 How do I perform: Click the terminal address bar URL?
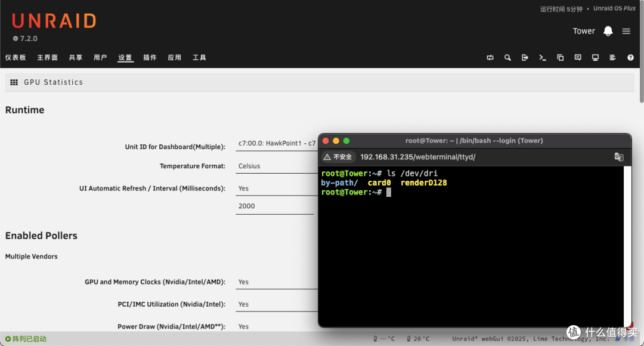click(417, 157)
